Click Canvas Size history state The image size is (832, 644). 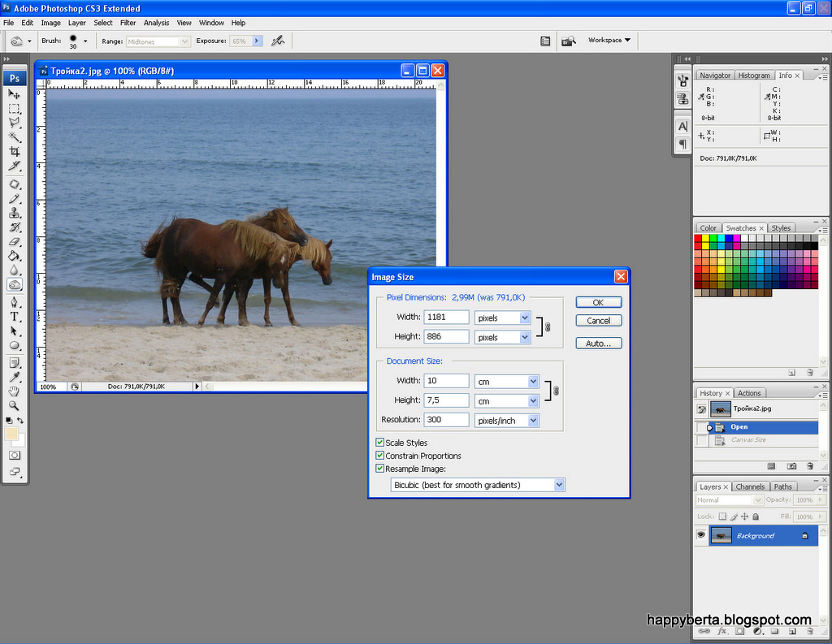pos(748,440)
